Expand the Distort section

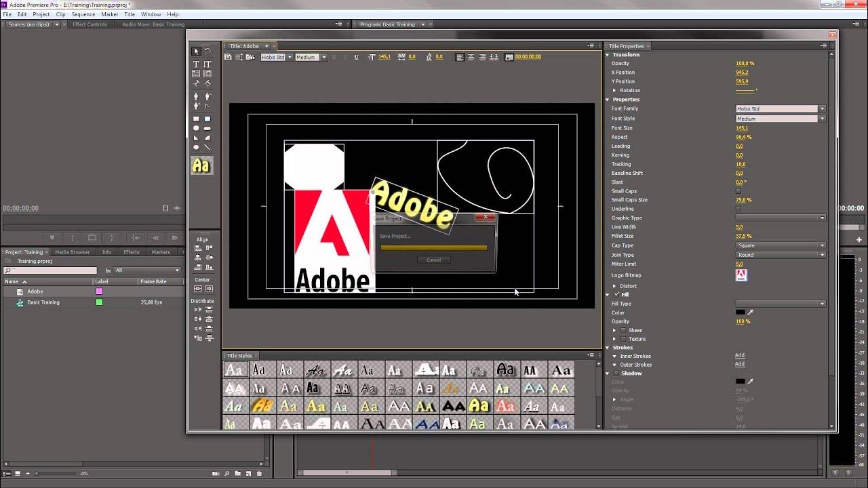tap(614, 286)
